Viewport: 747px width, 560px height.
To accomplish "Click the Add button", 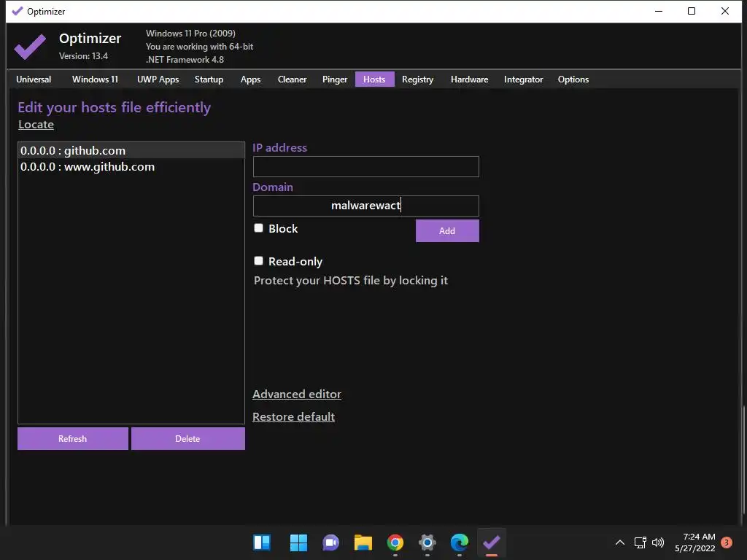I will point(447,231).
